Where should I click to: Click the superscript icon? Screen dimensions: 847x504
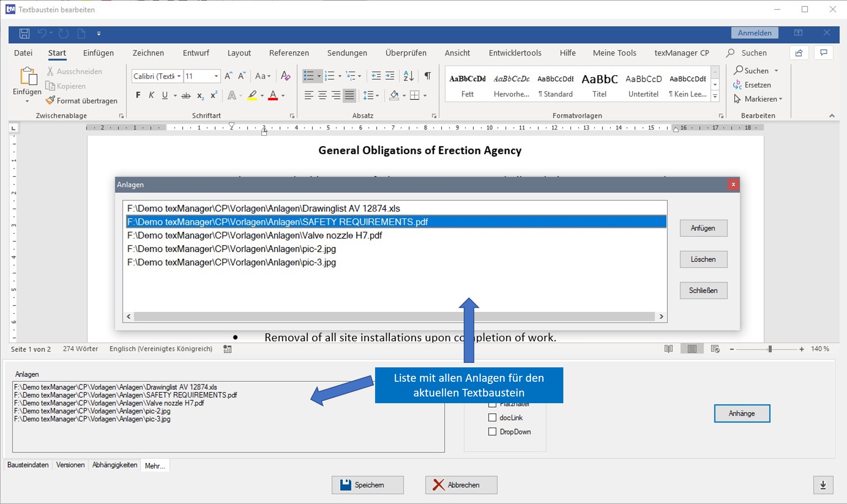click(214, 95)
